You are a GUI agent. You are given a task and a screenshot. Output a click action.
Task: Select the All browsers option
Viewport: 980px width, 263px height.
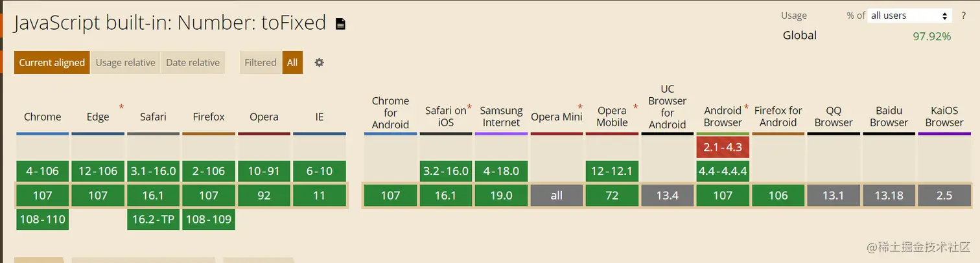point(292,63)
